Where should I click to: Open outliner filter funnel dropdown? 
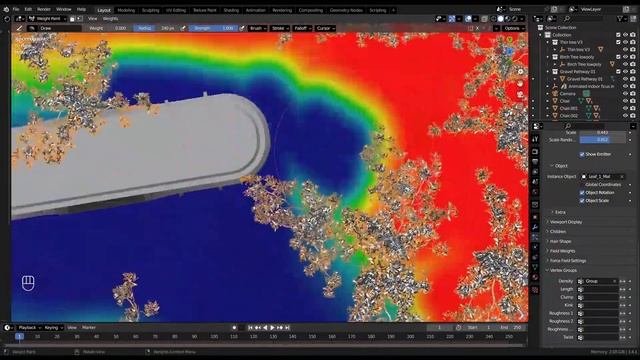622,19
